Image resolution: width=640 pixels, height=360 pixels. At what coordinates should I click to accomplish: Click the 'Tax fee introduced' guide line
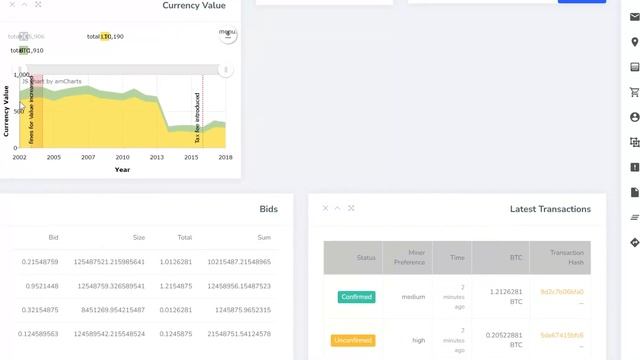pyautogui.click(x=202, y=111)
